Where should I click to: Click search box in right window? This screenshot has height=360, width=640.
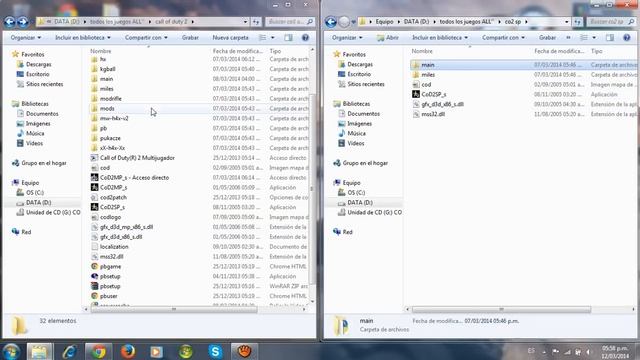pyautogui.click(x=611, y=22)
